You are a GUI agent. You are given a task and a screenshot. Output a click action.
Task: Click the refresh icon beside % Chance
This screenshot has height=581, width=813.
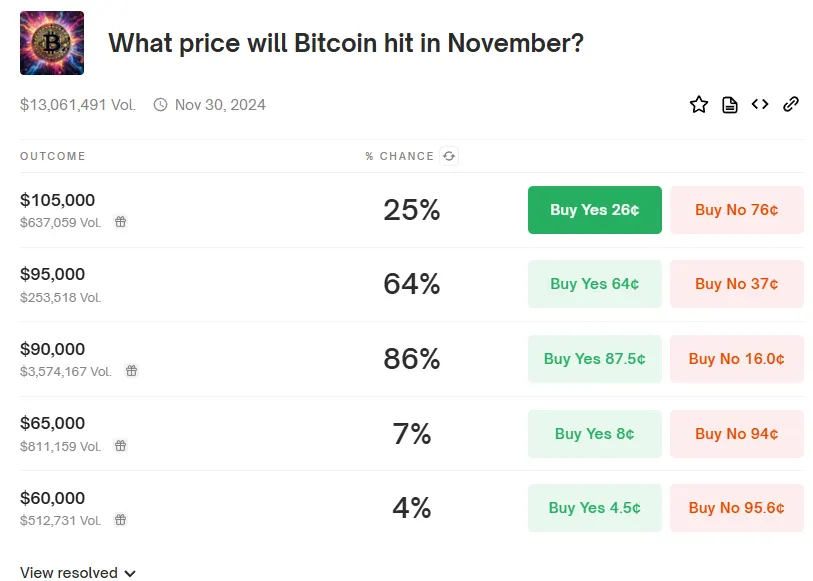pos(449,156)
